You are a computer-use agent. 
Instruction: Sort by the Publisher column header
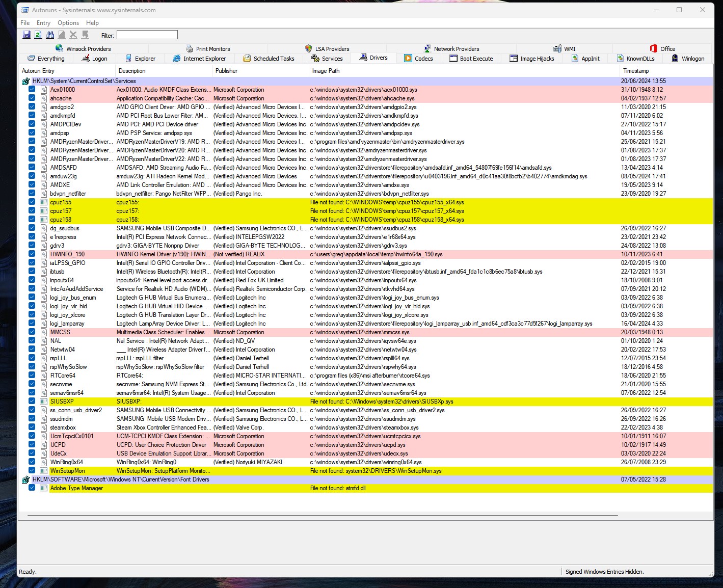point(260,71)
